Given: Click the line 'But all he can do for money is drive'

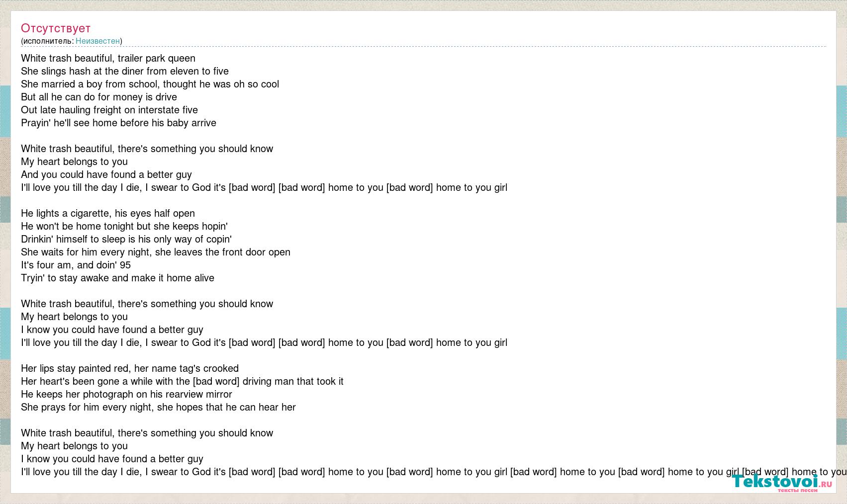Looking at the screenshot, I should (99, 97).
